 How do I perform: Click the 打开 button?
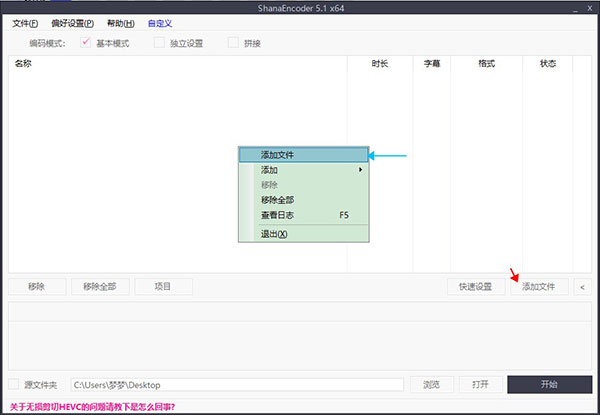pos(481,384)
